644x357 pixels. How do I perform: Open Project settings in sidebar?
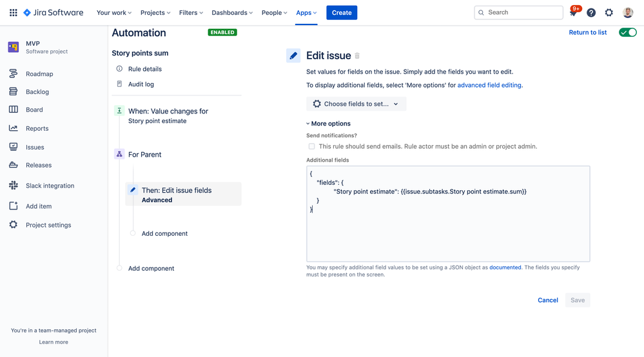pyautogui.click(x=48, y=225)
